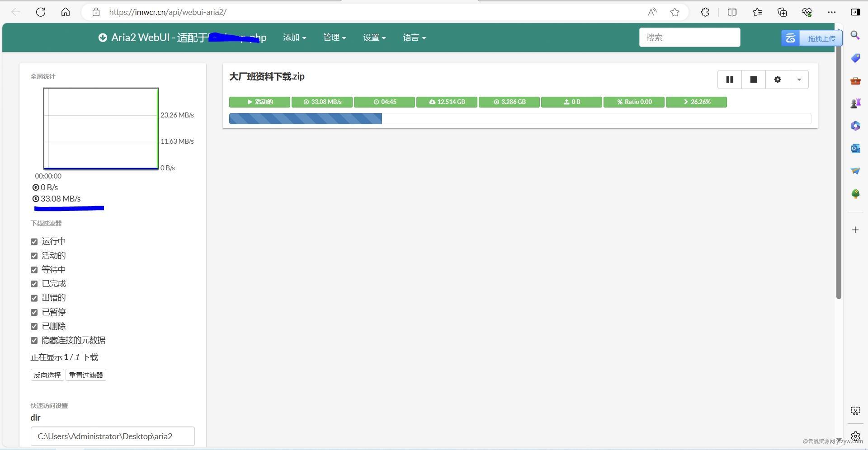This screenshot has height=450, width=868.
Task: Toggle the 已完成 filter checkbox
Action: (34, 284)
